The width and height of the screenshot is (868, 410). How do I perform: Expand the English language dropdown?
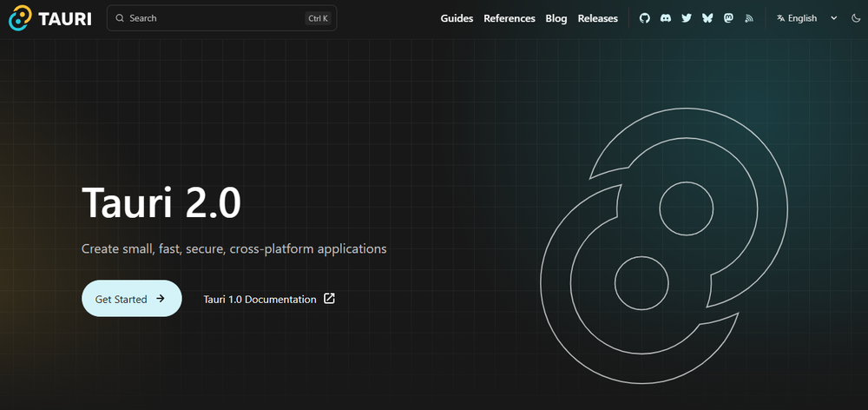click(807, 18)
